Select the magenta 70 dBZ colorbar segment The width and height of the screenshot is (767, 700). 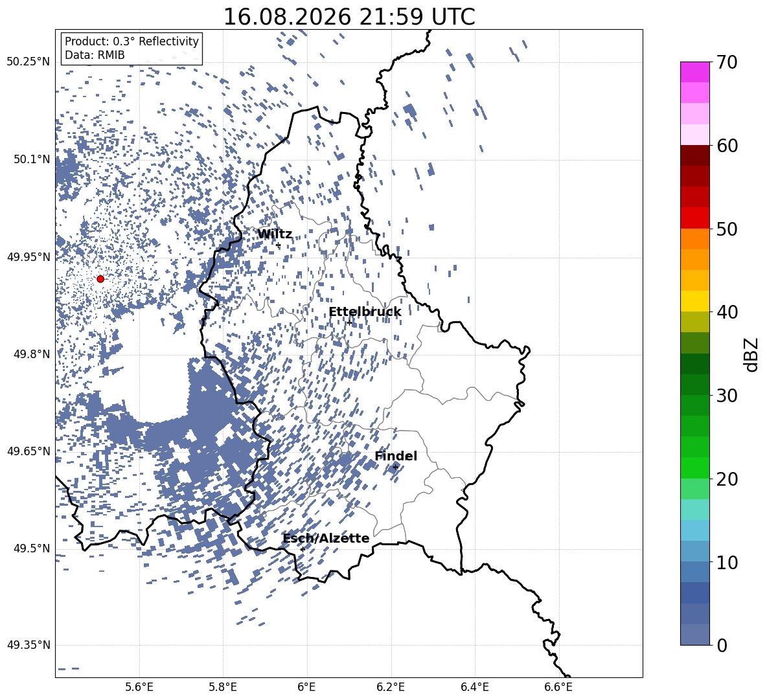694,72
